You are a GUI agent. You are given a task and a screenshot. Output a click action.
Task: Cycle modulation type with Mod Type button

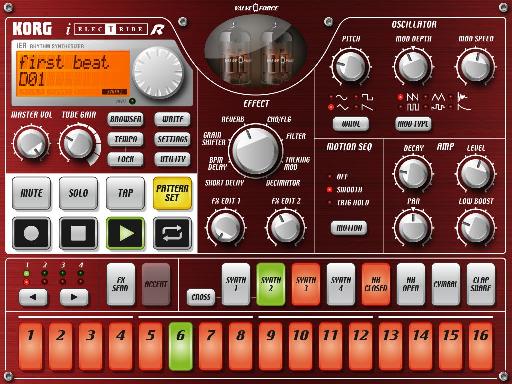click(x=413, y=124)
